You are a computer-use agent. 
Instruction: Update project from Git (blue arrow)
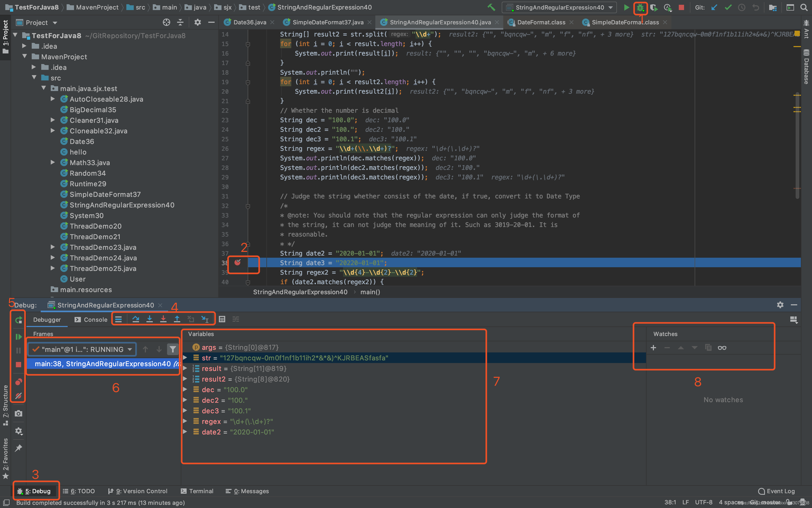pyautogui.click(x=714, y=7)
